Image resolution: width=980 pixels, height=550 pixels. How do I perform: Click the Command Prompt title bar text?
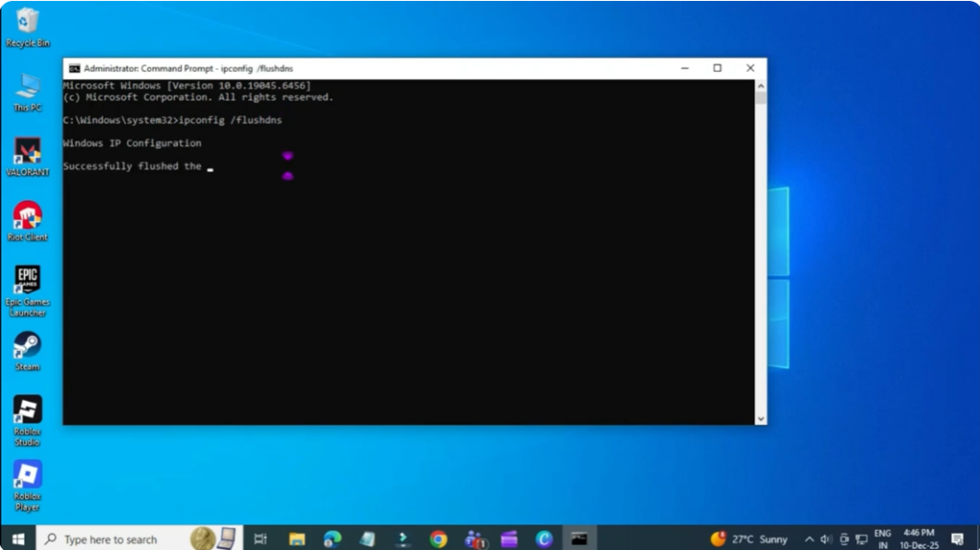pyautogui.click(x=189, y=68)
